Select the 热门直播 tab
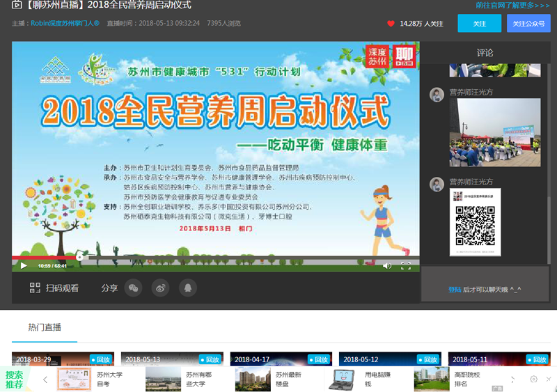Viewport: 557px width, 392px height. [45, 327]
